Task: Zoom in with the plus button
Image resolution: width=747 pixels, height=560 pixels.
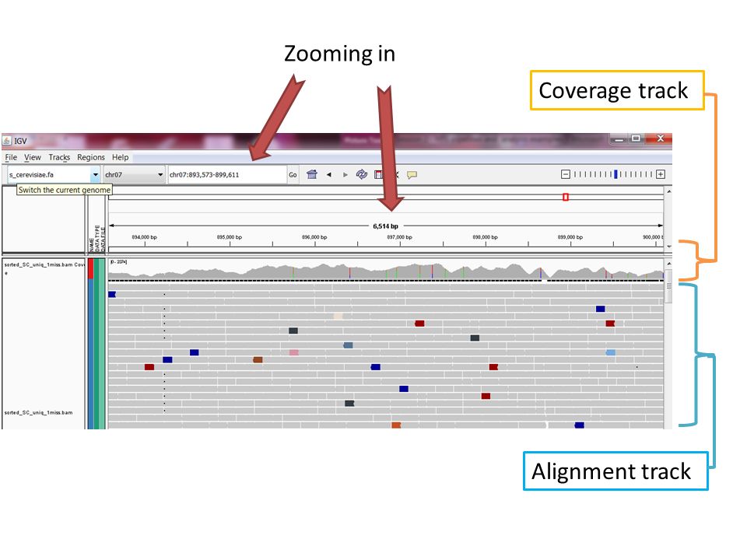Action: point(661,174)
